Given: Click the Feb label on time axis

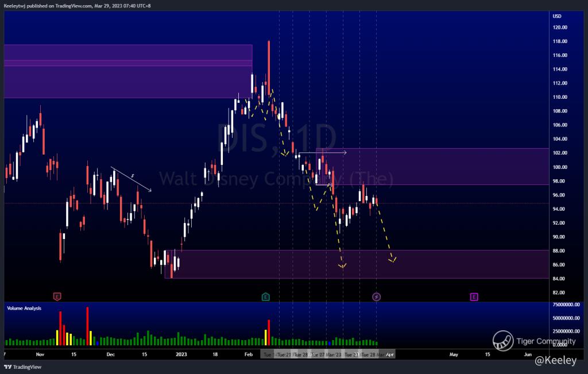Looking at the screenshot, I should click(x=248, y=354).
